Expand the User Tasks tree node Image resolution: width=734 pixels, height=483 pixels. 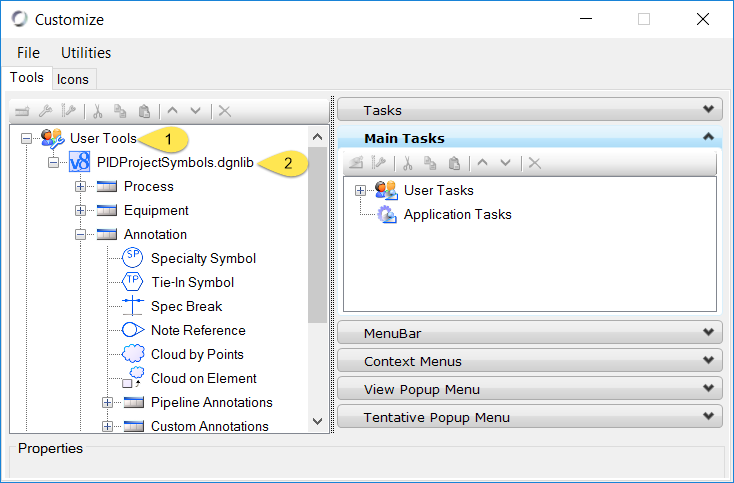[360, 190]
